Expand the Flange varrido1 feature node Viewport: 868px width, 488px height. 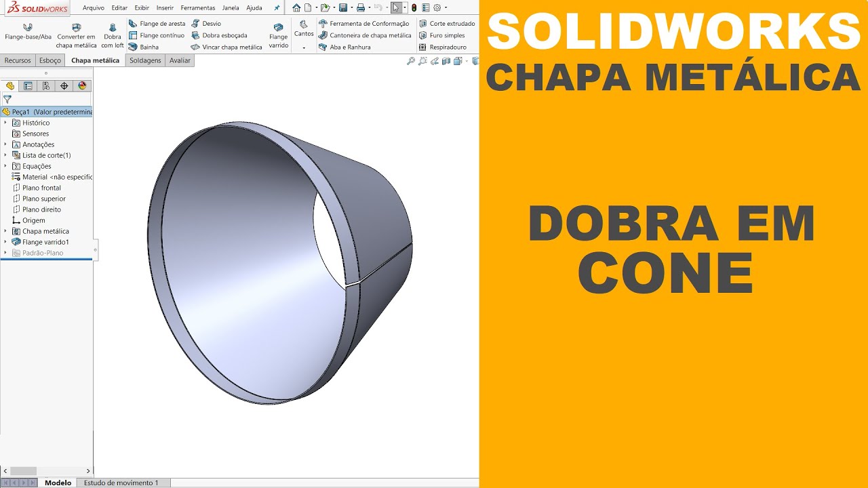pyautogui.click(x=5, y=242)
